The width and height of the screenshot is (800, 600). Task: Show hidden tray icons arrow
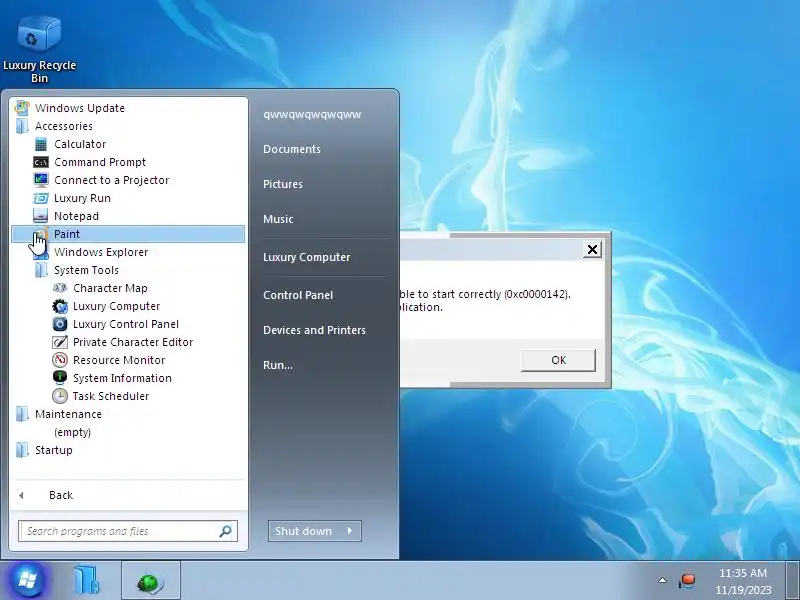pos(662,580)
